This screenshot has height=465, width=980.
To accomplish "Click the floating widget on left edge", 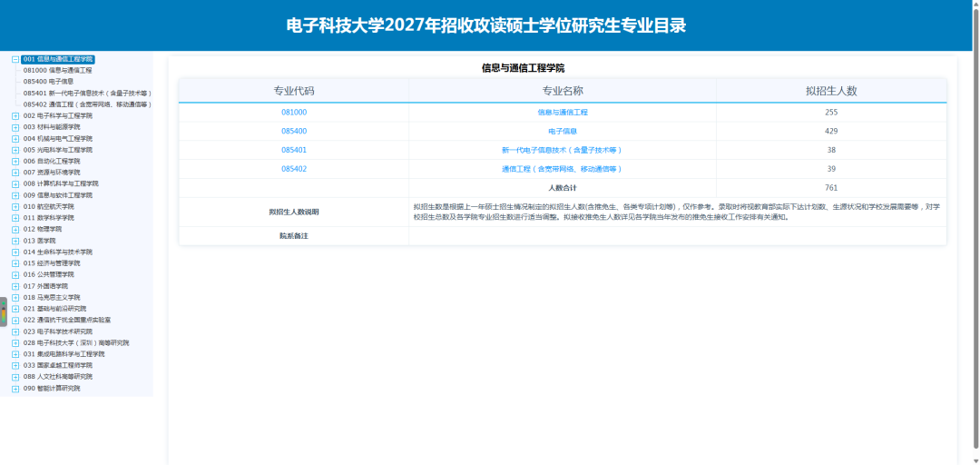I will coord(3,312).
